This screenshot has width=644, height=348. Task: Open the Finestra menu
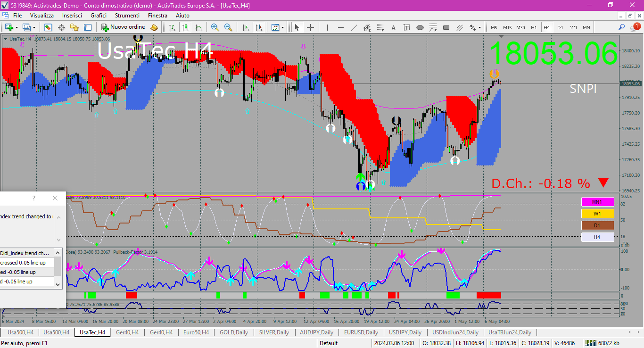coord(157,15)
